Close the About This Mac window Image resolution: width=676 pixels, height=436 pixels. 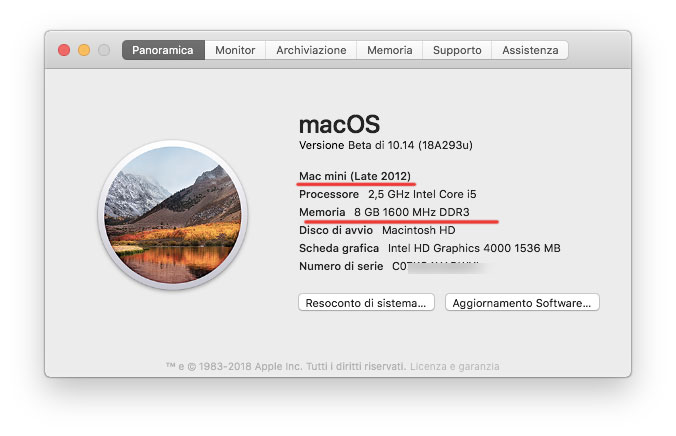64,50
